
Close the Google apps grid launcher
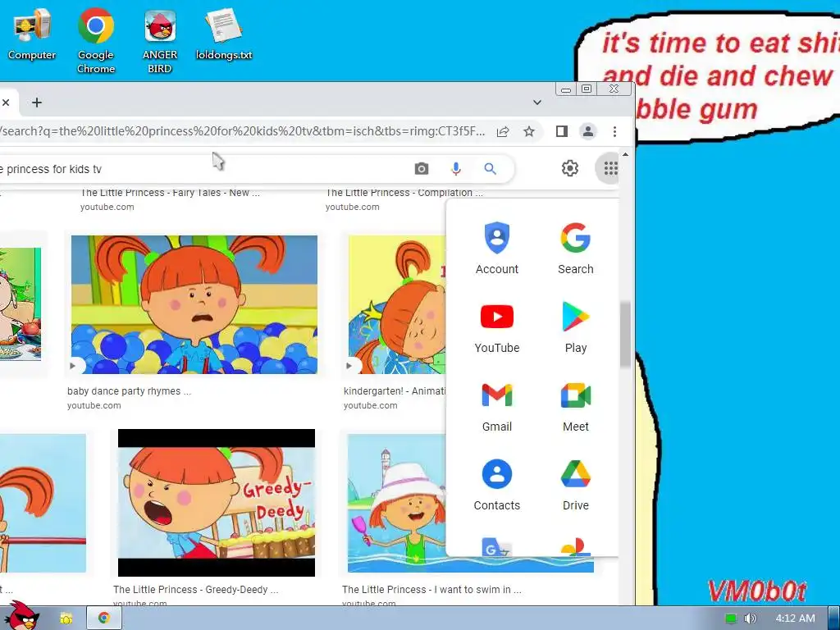pyautogui.click(x=609, y=169)
